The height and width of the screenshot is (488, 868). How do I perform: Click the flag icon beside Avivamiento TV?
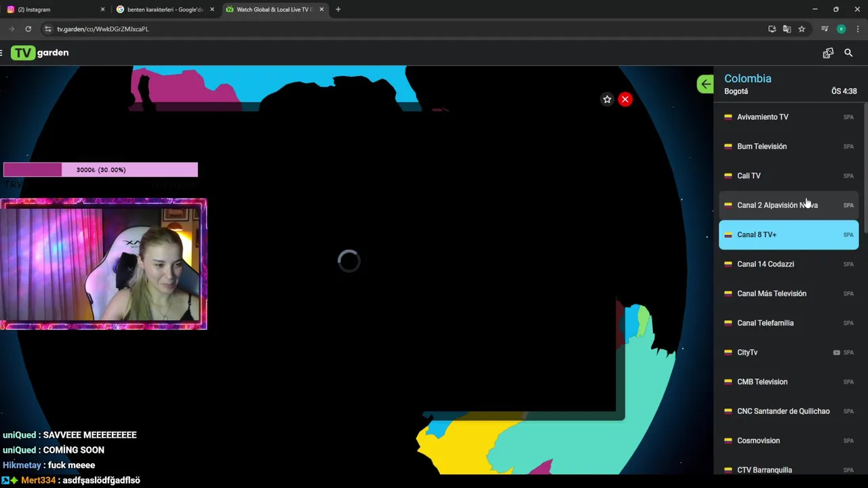click(x=728, y=117)
